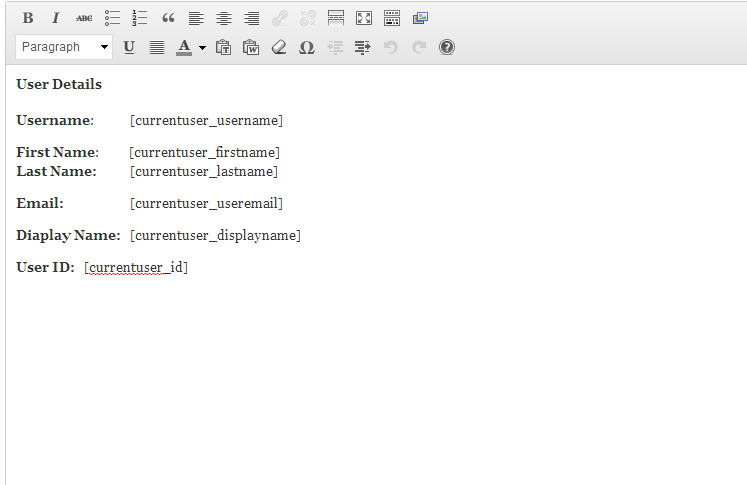
Task: Click the unlink icon
Action: tap(308, 18)
